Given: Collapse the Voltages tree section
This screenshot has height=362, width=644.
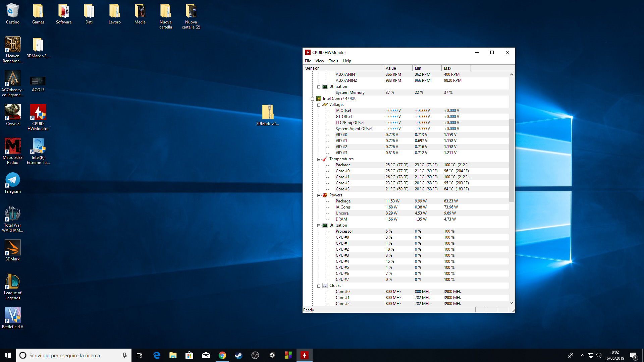Looking at the screenshot, I should (319, 105).
